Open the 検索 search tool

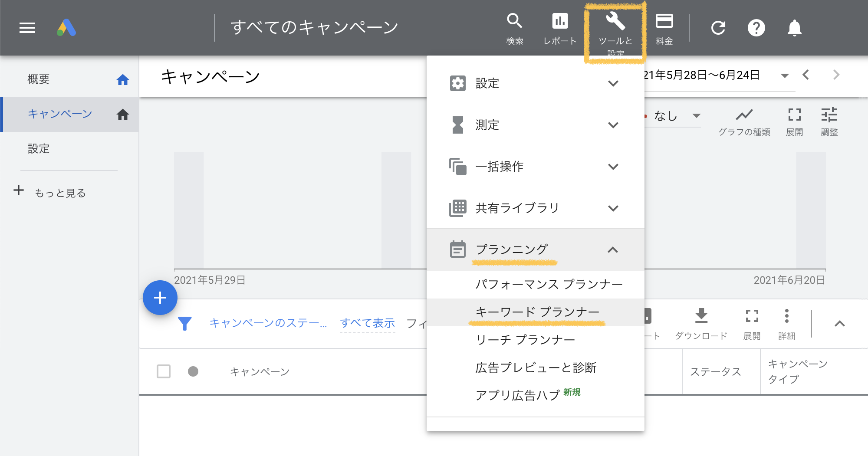click(x=515, y=29)
